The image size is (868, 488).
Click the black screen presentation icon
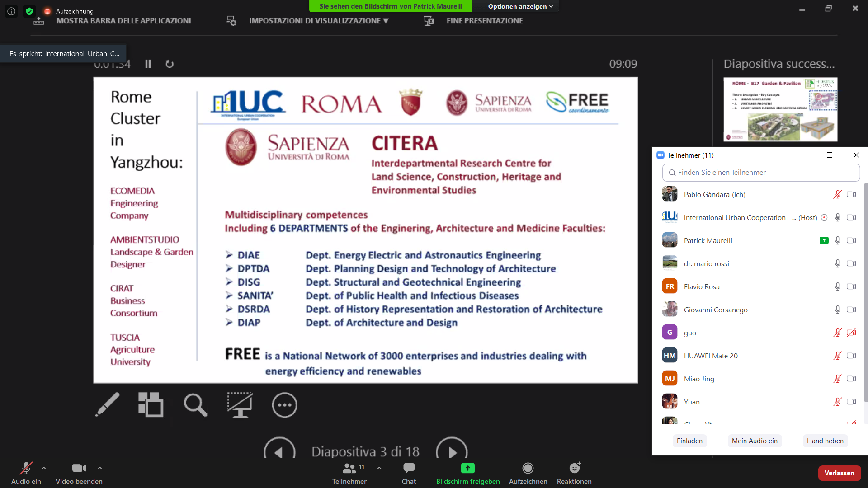point(240,404)
